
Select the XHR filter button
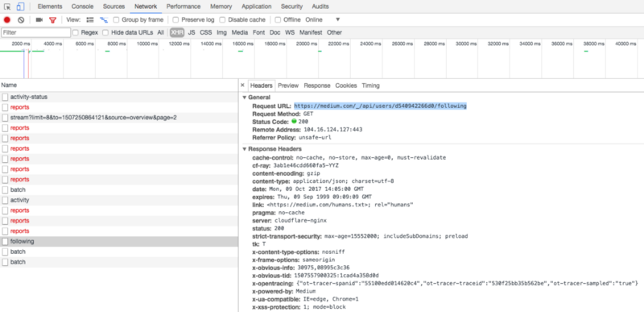tap(177, 32)
